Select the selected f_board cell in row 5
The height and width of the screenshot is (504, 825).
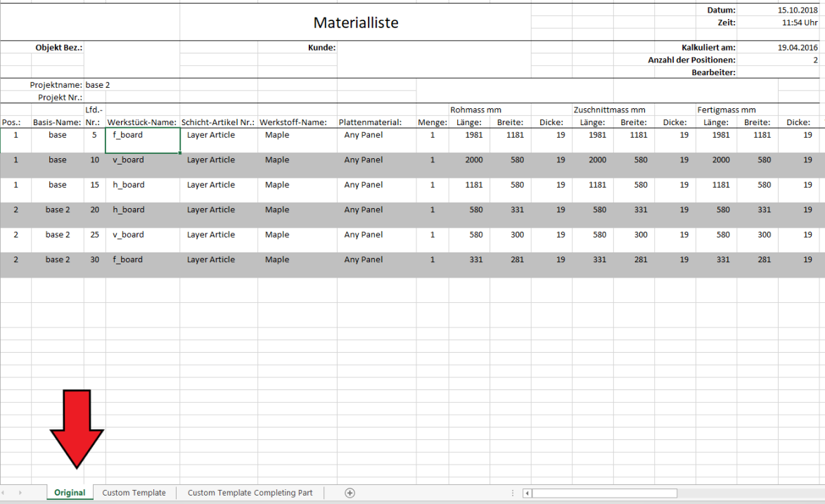[142, 141]
